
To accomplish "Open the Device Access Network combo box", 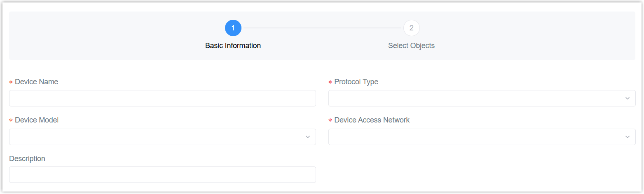I will coord(474,137).
